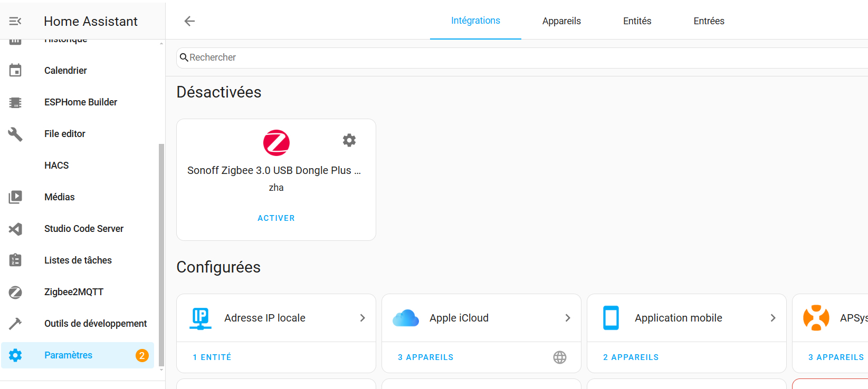This screenshot has width=868, height=389.
Task: Expand the Application mobile integration chevron
Action: click(x=772, y=318)
